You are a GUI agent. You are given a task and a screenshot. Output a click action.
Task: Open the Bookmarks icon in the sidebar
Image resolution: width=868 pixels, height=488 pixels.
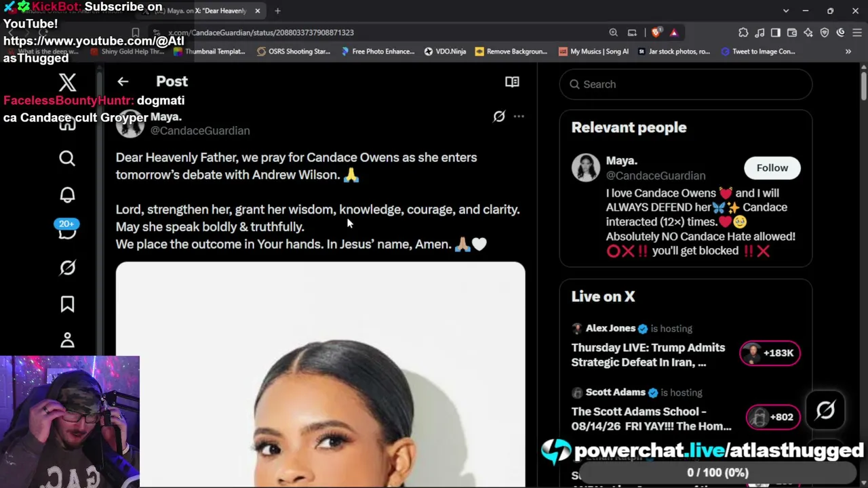(67, 304)
